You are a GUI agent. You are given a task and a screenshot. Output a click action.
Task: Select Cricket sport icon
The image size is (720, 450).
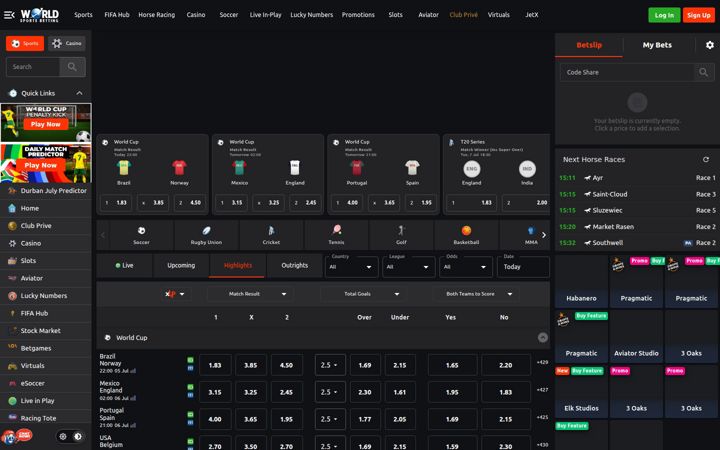(271, 235)
